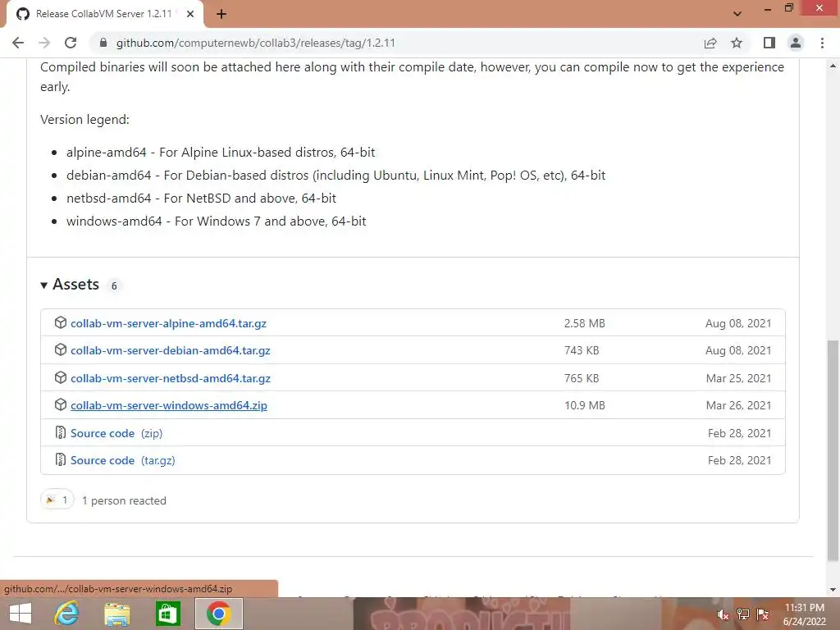Open File Explorer from taskbar
This screenshot has height=630, width=840.
coord(116,614)
